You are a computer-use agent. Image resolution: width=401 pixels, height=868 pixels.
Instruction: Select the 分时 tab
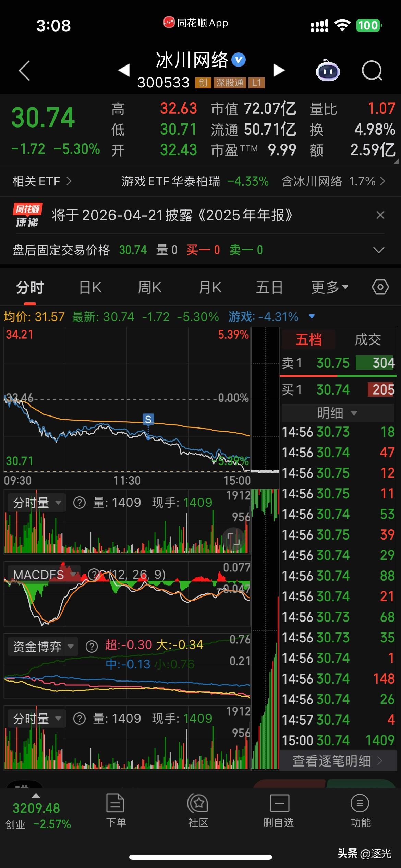click(30, 287)
